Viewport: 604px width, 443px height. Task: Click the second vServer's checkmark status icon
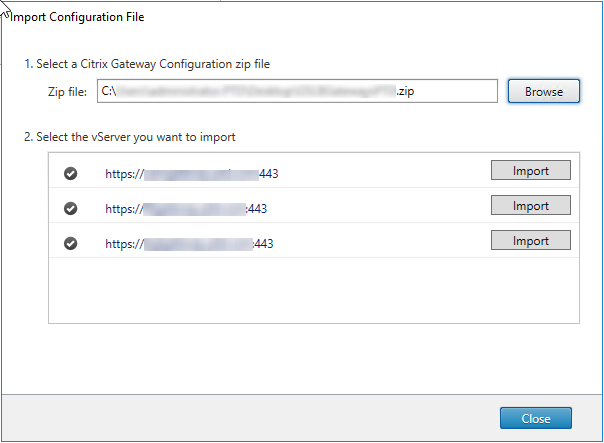click(70, 208)
